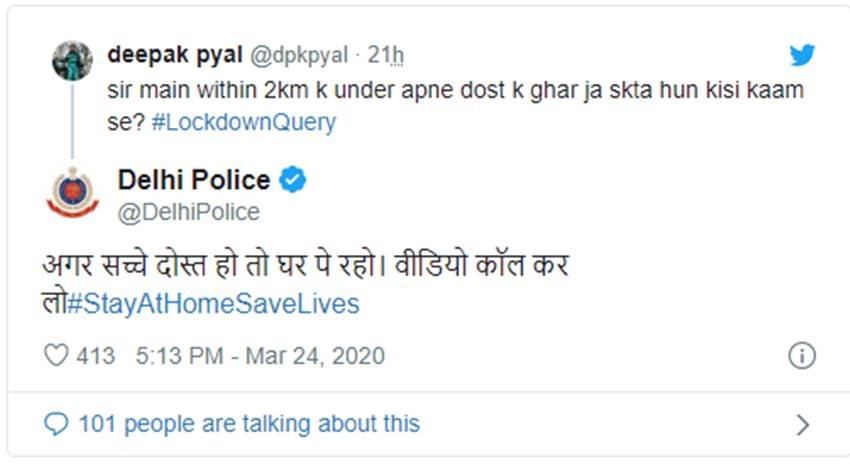Click the blue verified badge
The width and height of the screenshot is (850, 466).
tap(292, 181)
